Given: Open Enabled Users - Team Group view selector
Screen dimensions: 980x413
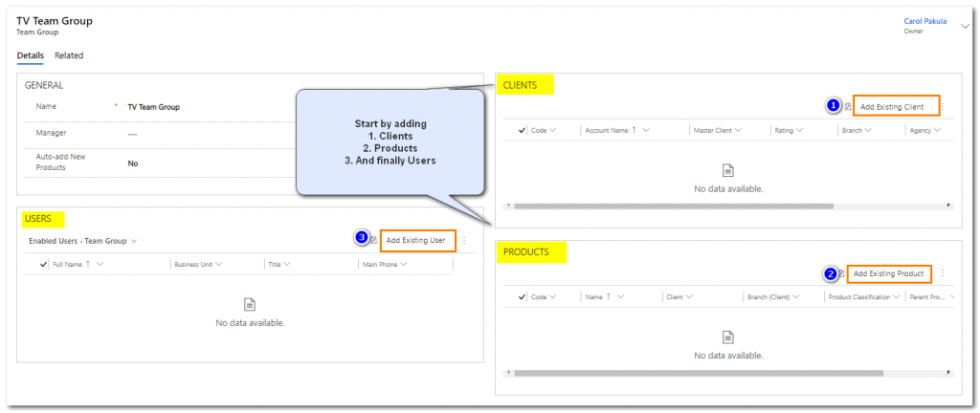Looking at the screenshot, I should click(x=83, y=241).
